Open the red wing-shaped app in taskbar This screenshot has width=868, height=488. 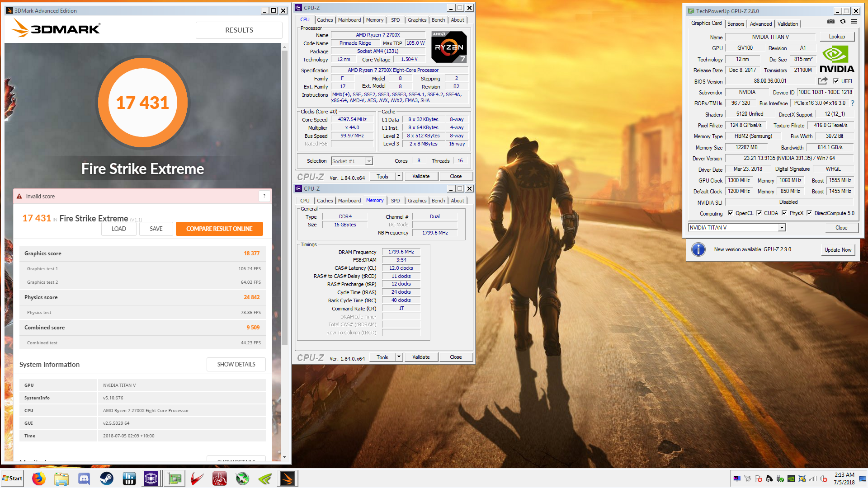(x=197, y=479)
